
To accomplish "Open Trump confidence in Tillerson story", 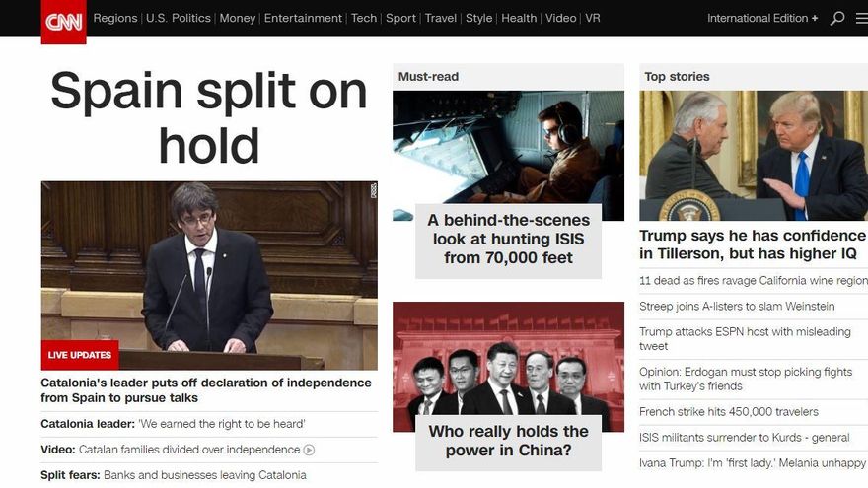I will (752, 244).
